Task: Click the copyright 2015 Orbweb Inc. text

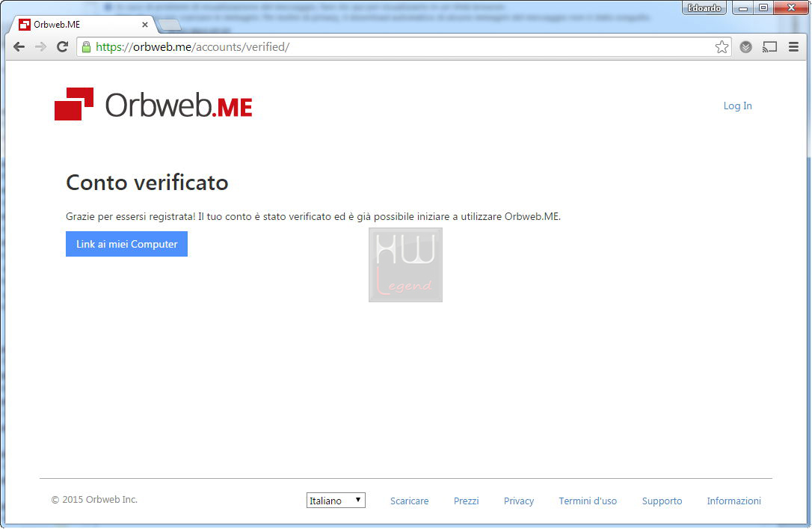Action: 94,500
